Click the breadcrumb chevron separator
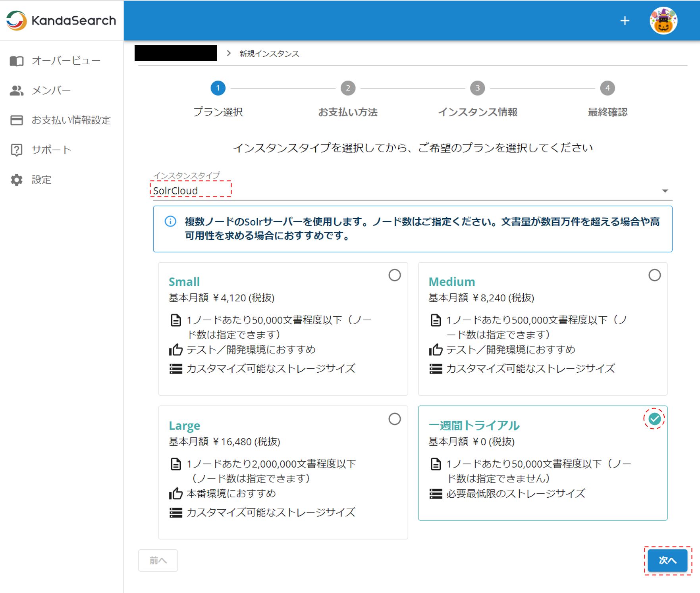700x593 pixels. click(x=229, y=53)
